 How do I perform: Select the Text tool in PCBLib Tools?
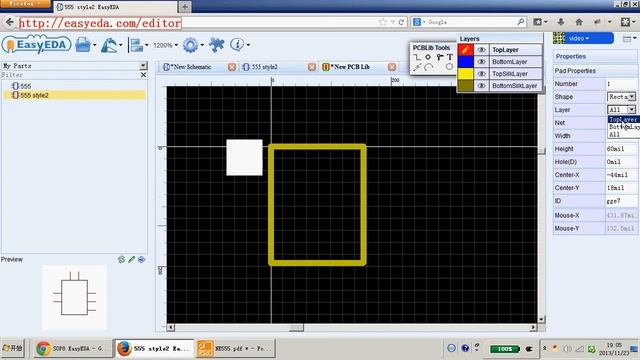coord(450,57)
